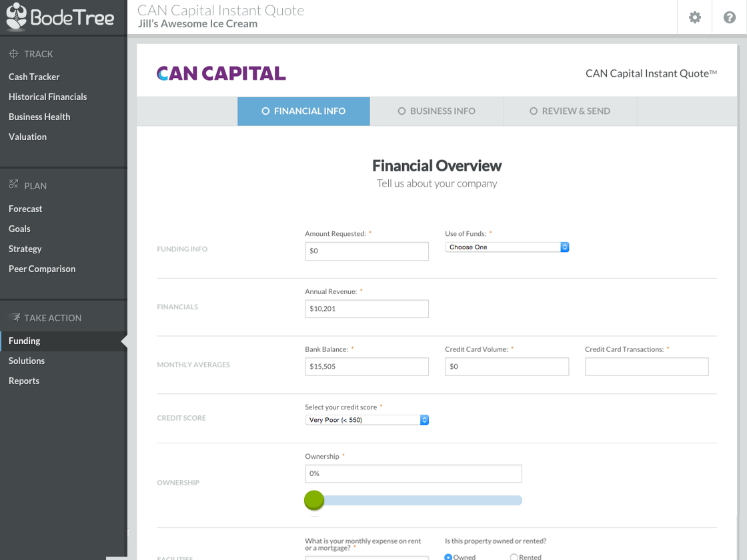Open the Use of Funds dropdown
This screenshot has height=560, width=747.
tap(507, 247)
